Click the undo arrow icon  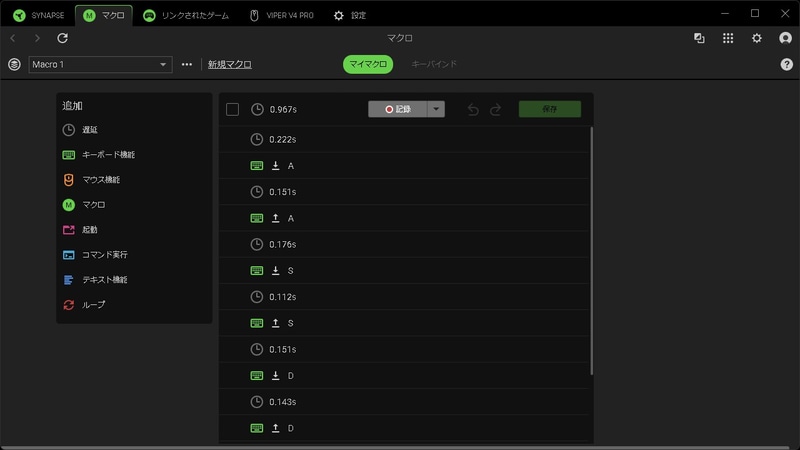[x=473, y=109]
